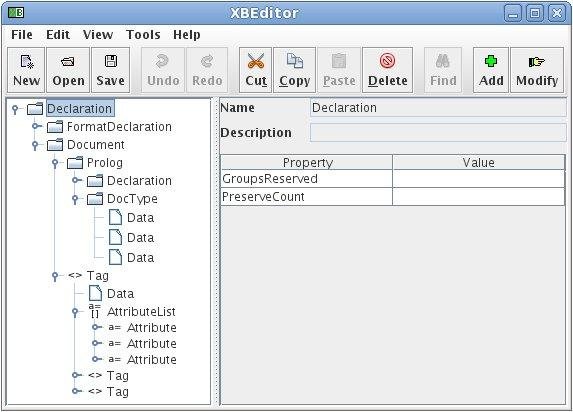Save the document using Save button
Viewport: 573px width, 412px height.
(110, 70)
